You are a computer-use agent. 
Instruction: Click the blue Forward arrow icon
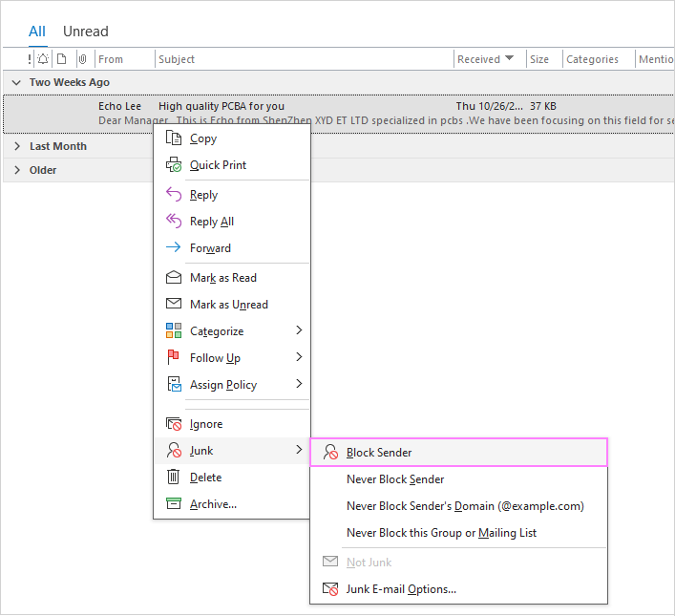click(174, 247)
